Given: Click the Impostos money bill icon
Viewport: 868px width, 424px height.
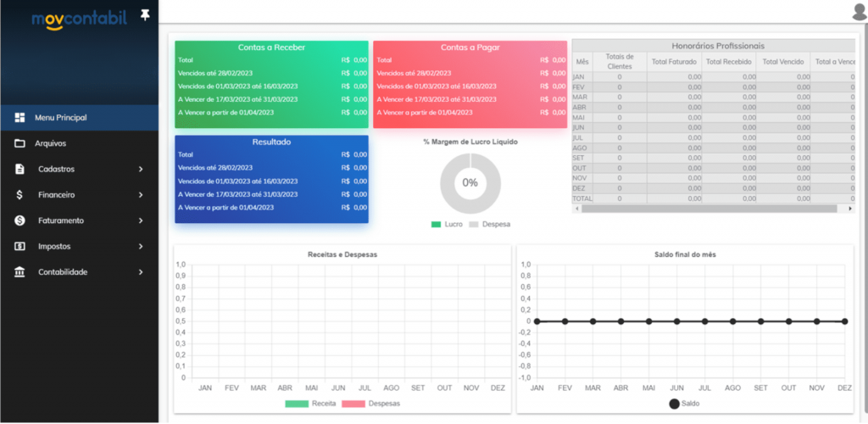Looking at the screenshot, I should point(19,247).
